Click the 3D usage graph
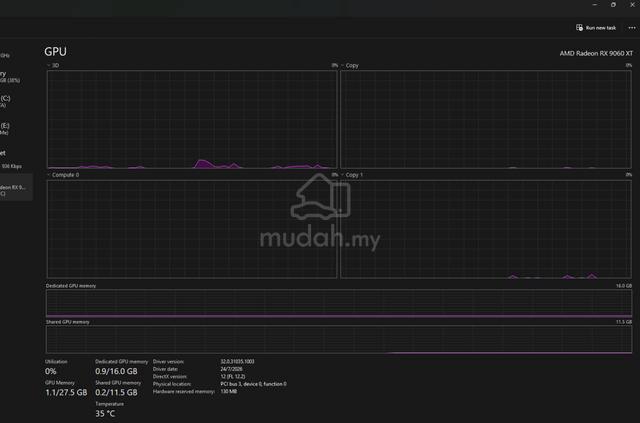The width and height of the screenshot is (640, 423). click(192, 119)
